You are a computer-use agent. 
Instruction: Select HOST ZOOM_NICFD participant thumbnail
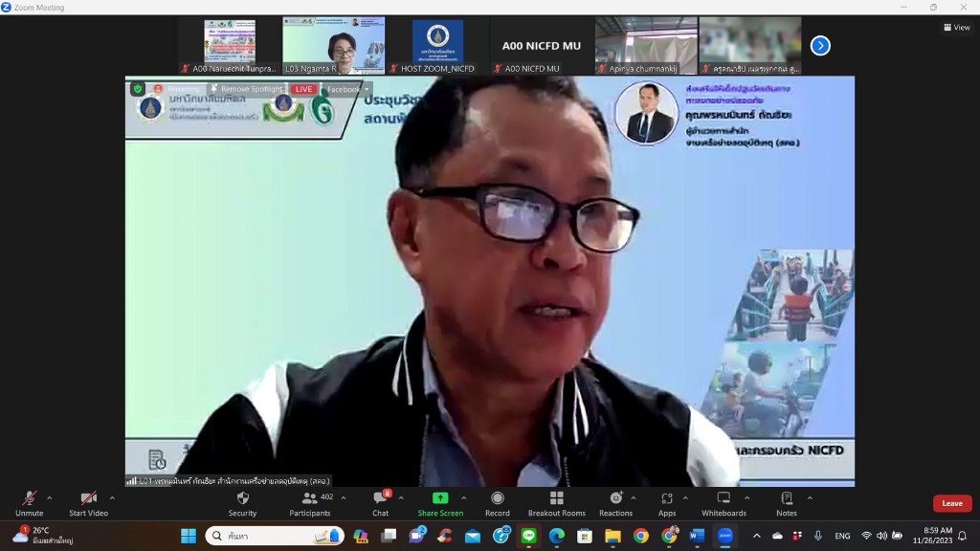coord(437,46)
